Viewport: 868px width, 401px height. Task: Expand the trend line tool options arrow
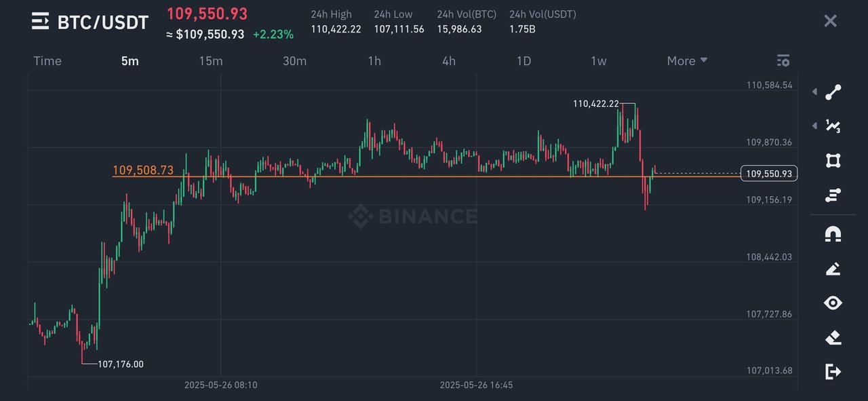pos(814,92)
